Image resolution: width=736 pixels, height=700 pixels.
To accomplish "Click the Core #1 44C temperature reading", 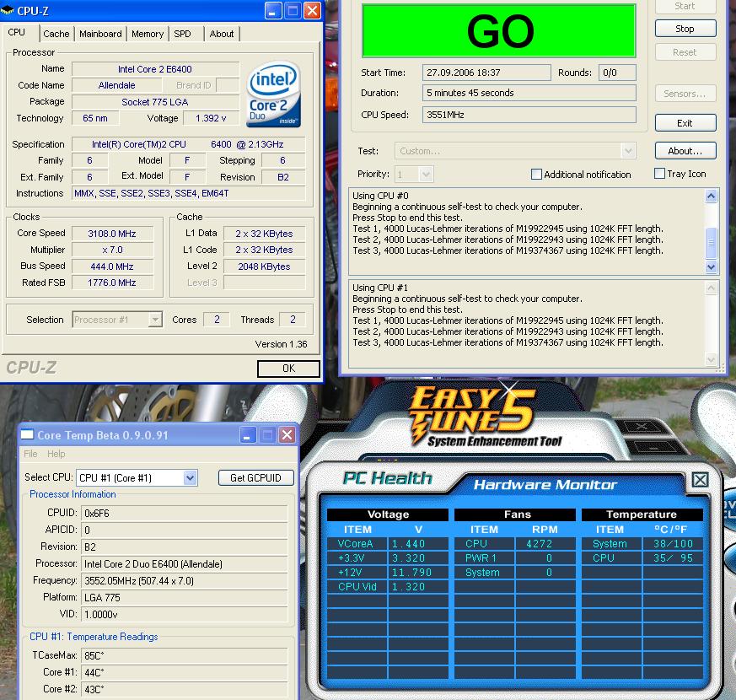I will point(185,673).
